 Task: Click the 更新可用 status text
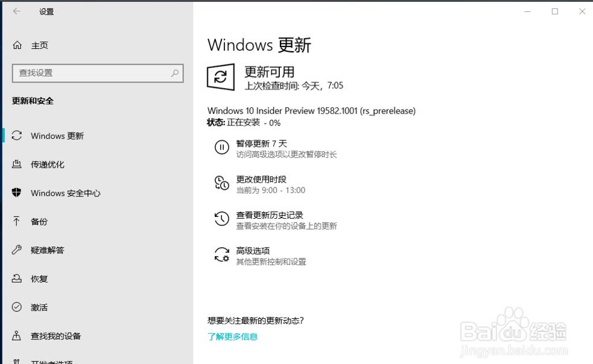269,72
